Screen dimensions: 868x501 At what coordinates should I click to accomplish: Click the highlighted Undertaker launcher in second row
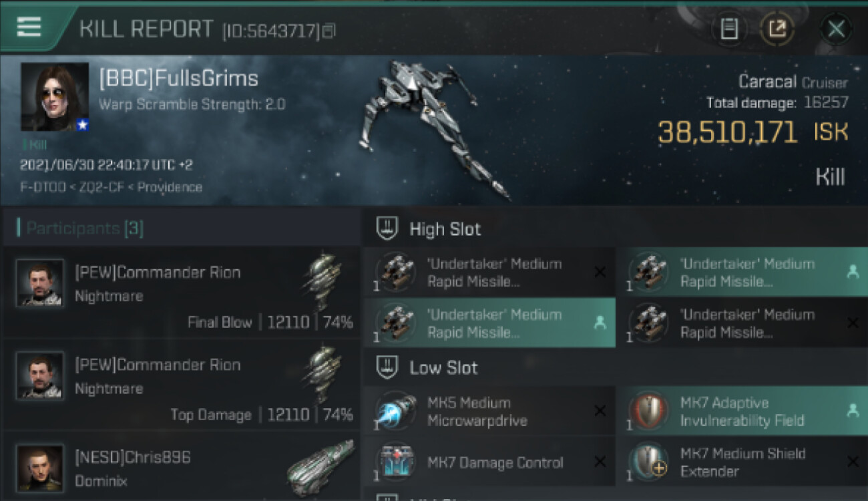pos(489,323)
